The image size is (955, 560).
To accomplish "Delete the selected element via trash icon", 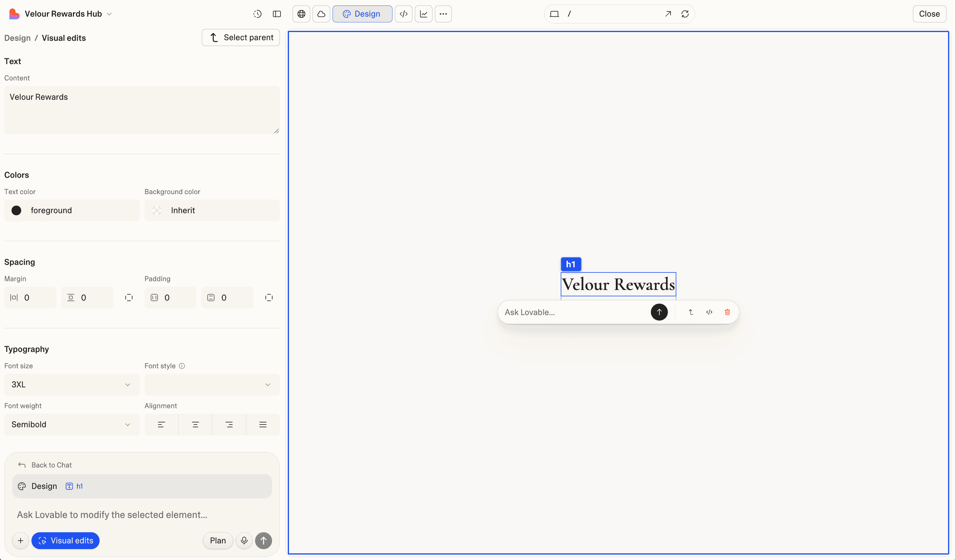I will [727, 312].
